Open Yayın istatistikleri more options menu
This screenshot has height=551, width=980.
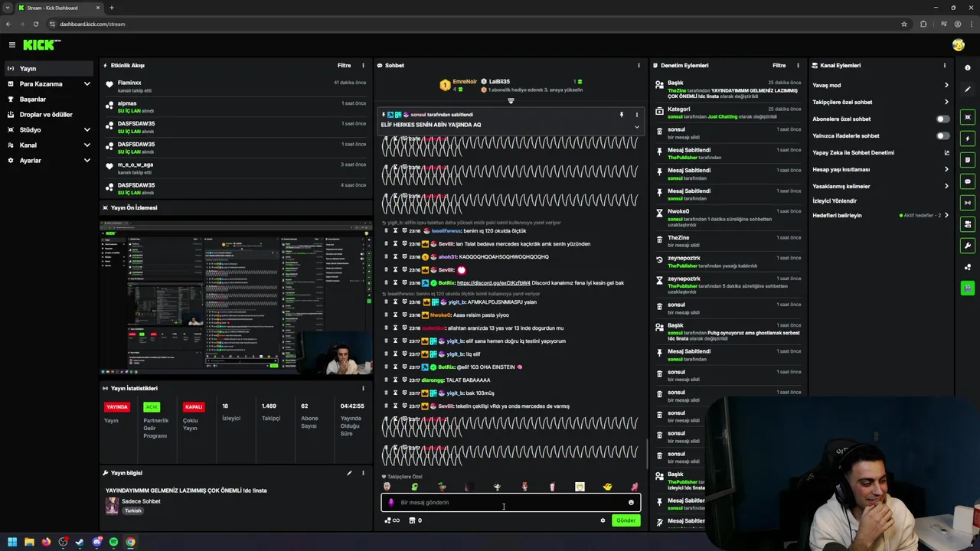(363, 389)
